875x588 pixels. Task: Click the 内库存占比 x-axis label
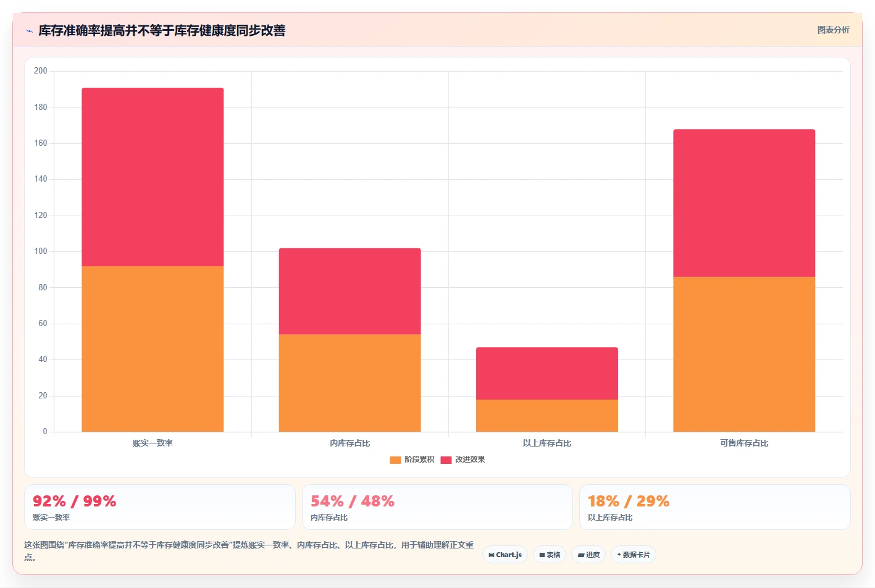coord(350,443)
